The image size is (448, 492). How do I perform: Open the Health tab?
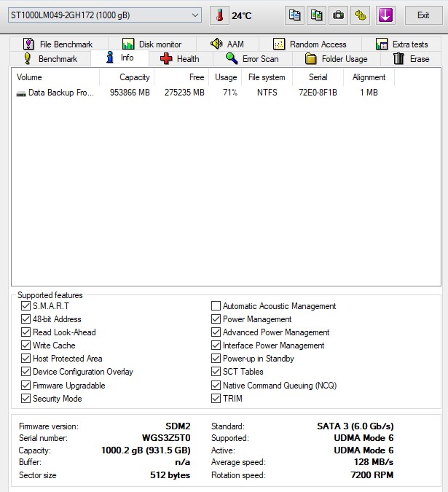tap(180, 59)
